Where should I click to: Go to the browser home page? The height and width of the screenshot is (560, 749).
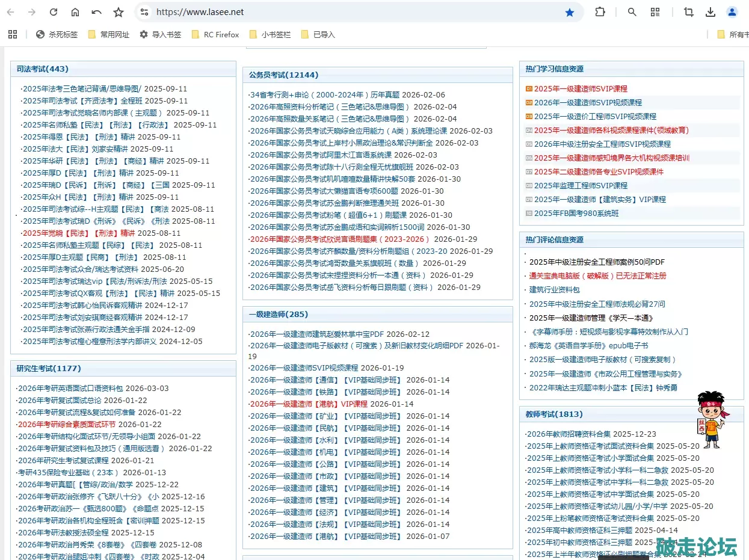pyautogui.click(x=75, y=12)
